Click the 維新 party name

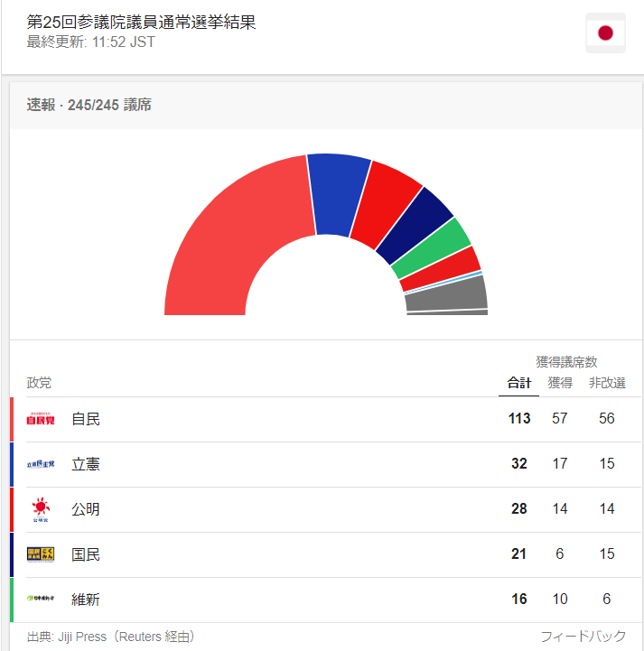pos(86,600)
